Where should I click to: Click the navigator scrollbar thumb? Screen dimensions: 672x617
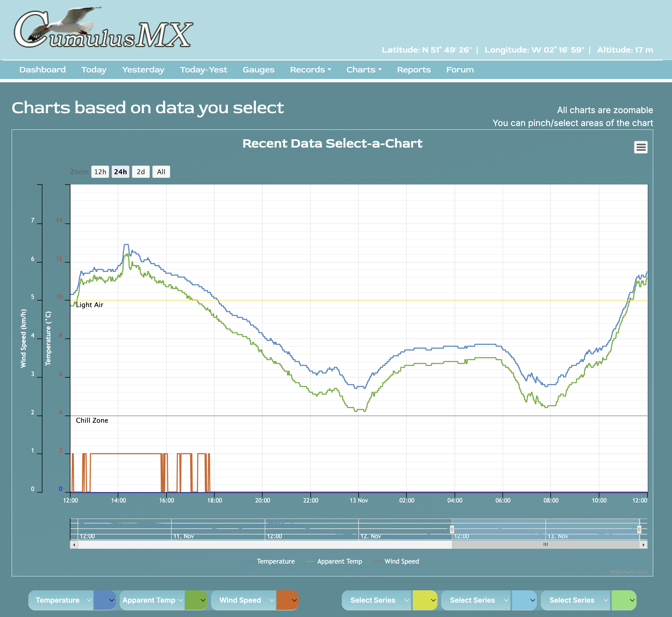545,545
